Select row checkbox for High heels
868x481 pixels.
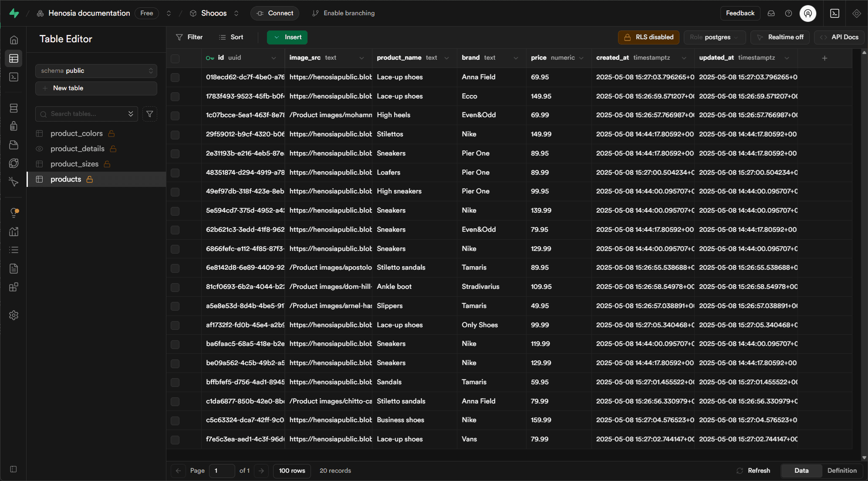tap(175, 116)
